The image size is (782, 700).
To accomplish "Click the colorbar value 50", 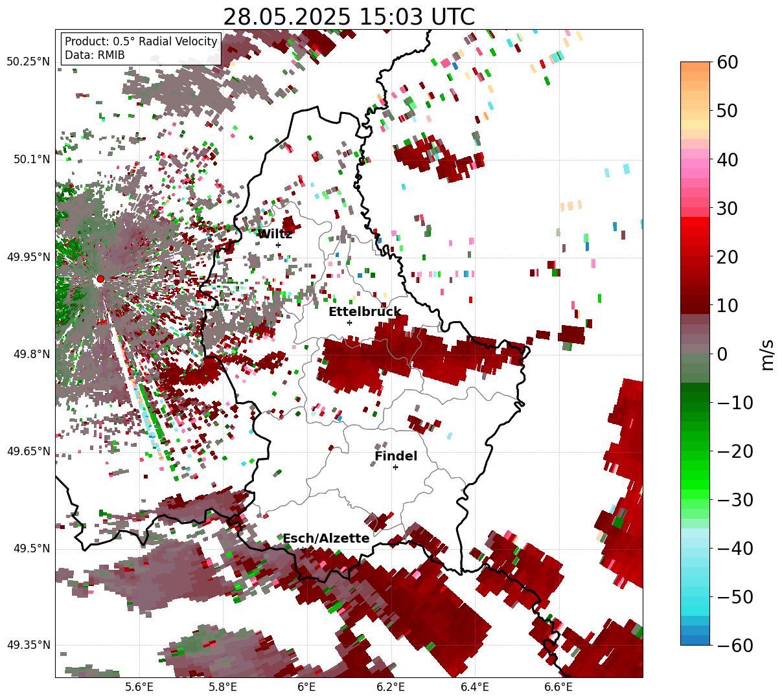I will (x=727, y=111).
